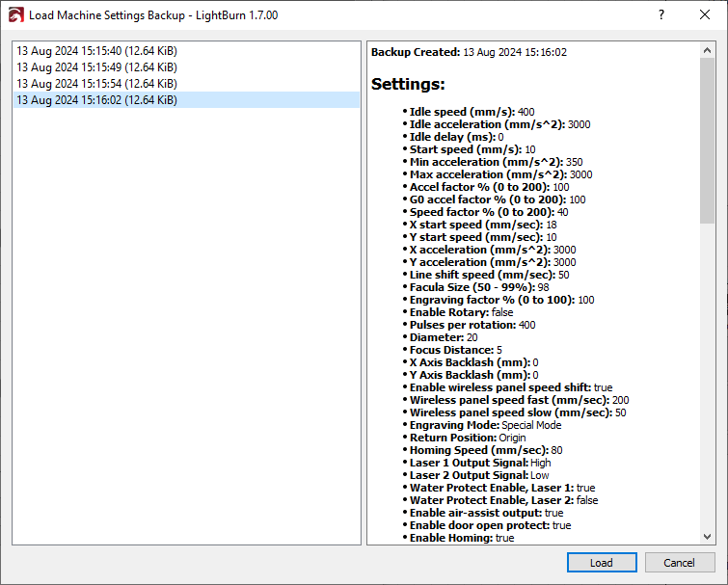This screenshot has height=585, width=728.
Task: Choose the backup from 15:15:54
Action: [96, 84]
